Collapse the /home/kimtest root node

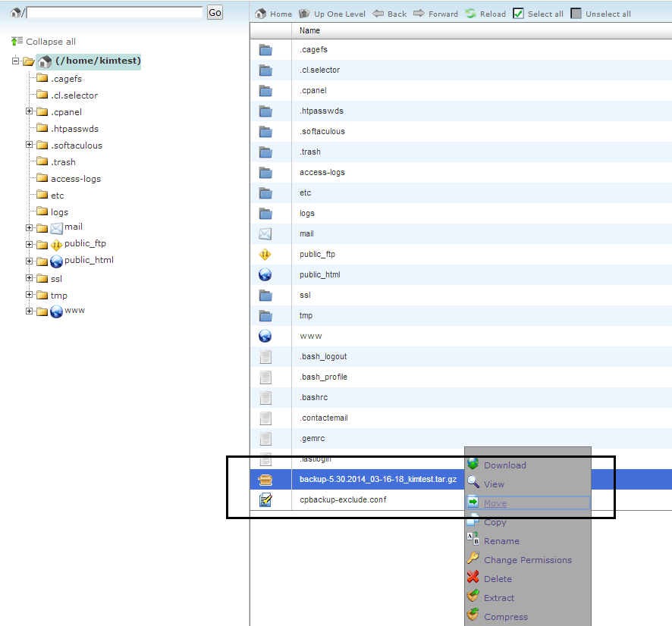click(16, 61)
